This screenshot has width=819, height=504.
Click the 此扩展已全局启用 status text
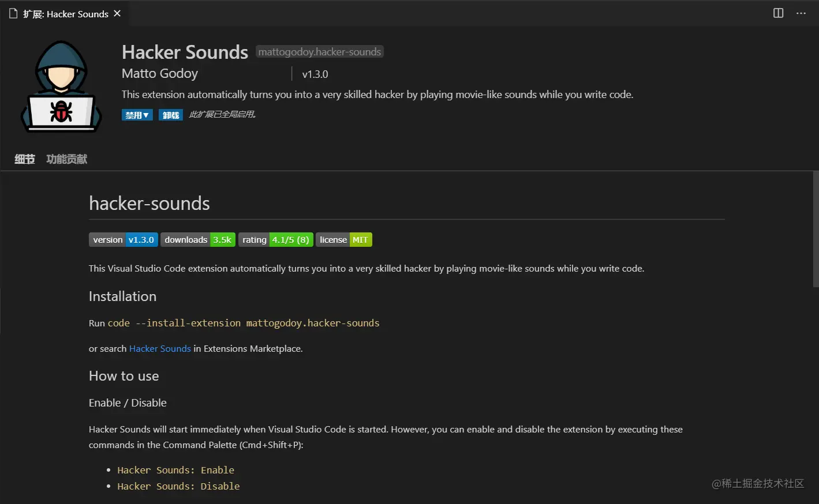tap(223, 115)
